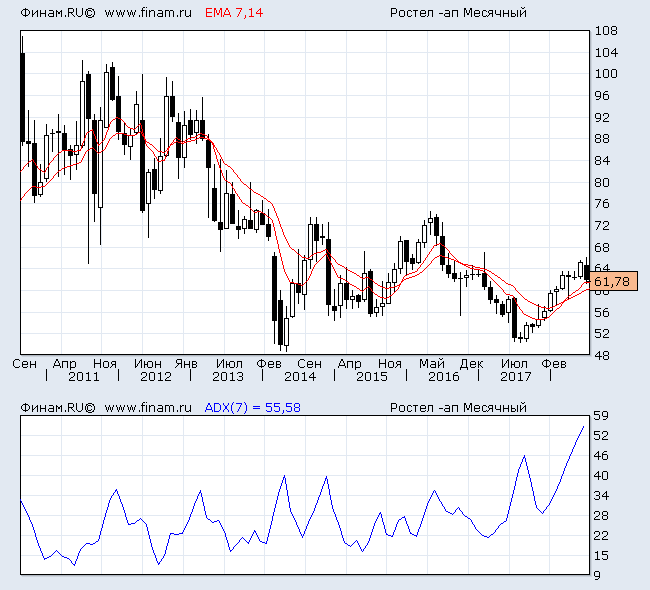650x590 pixels.
Task: Click the current price label 61,78
Action: tap(614, 282)
